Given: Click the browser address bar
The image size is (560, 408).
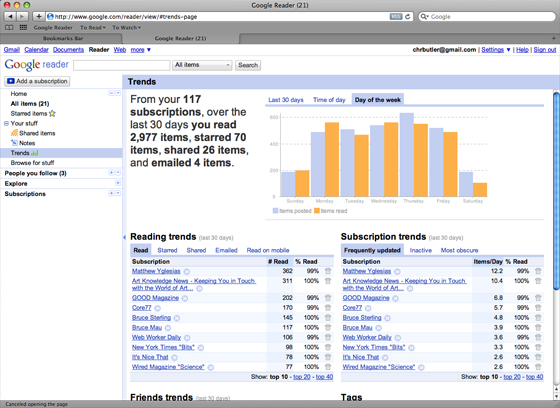Looking at the screenshot, I should [218, 16].
